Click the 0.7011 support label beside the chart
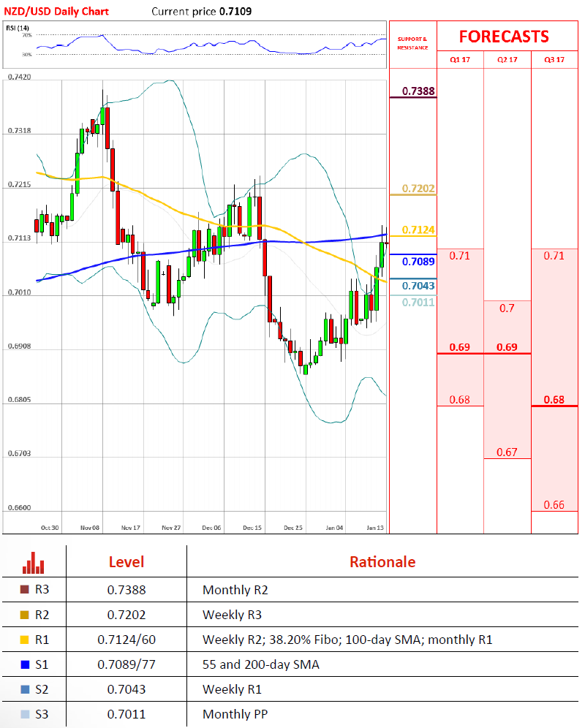The width and height of the screenshot is (585, 728). click(418, 303)
